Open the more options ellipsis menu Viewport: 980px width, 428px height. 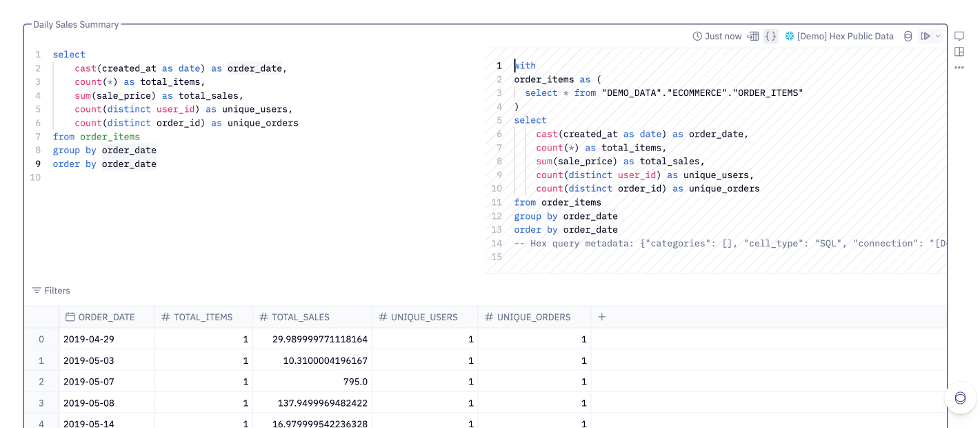tap(959, 67)
